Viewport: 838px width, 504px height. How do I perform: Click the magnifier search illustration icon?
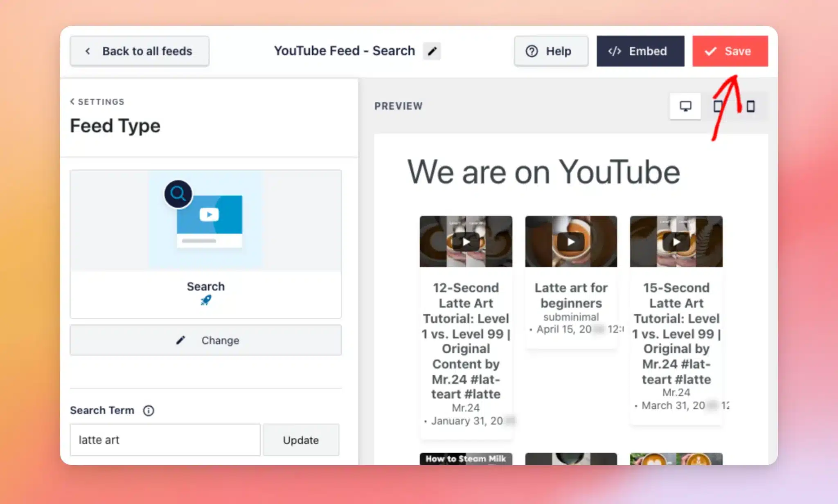(x=178, y=194)
